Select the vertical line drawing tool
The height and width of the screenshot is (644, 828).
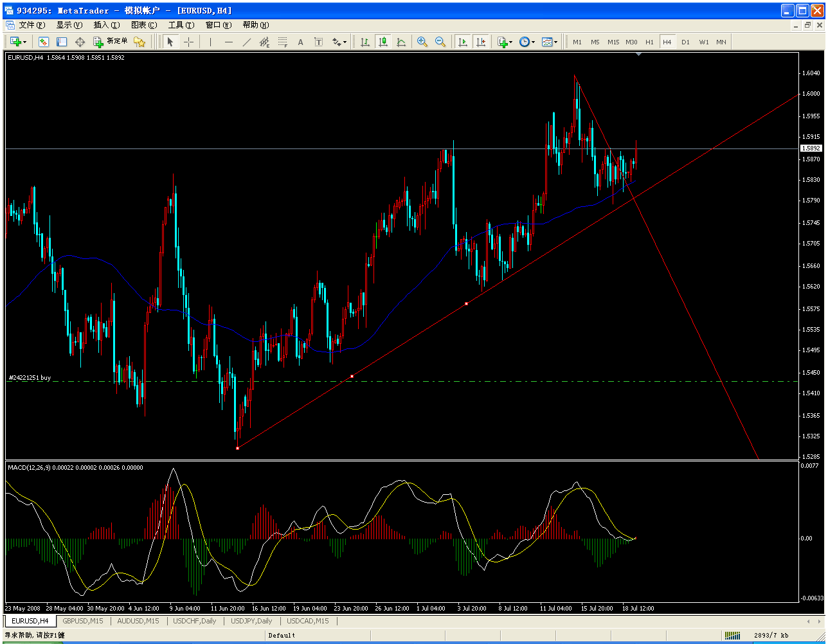(210, 42)
